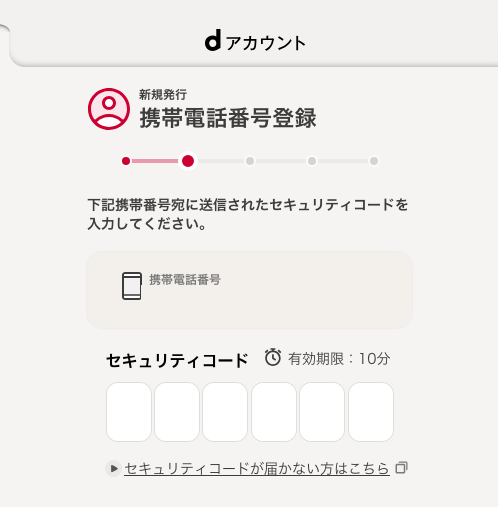498x507 pixels.
Task: Click the 携帯電話番号 label in phone panel
Action: click(x=185, y=279)
